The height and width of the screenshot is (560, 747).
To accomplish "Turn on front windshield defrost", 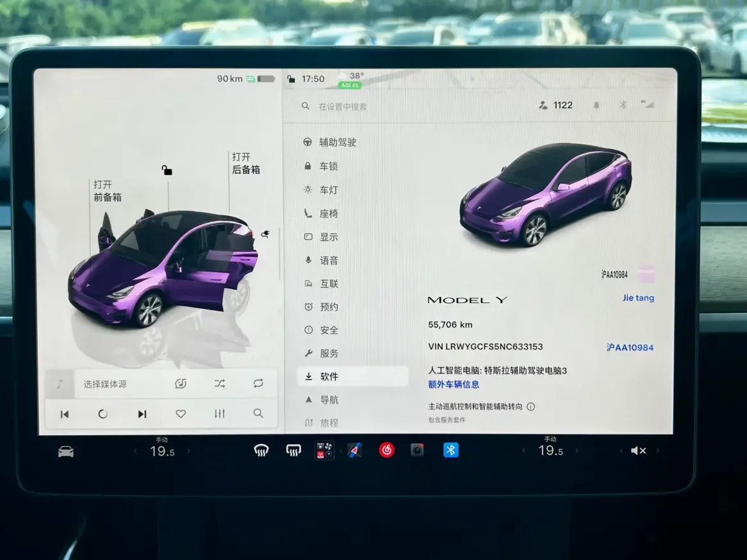I will (261, 450).
